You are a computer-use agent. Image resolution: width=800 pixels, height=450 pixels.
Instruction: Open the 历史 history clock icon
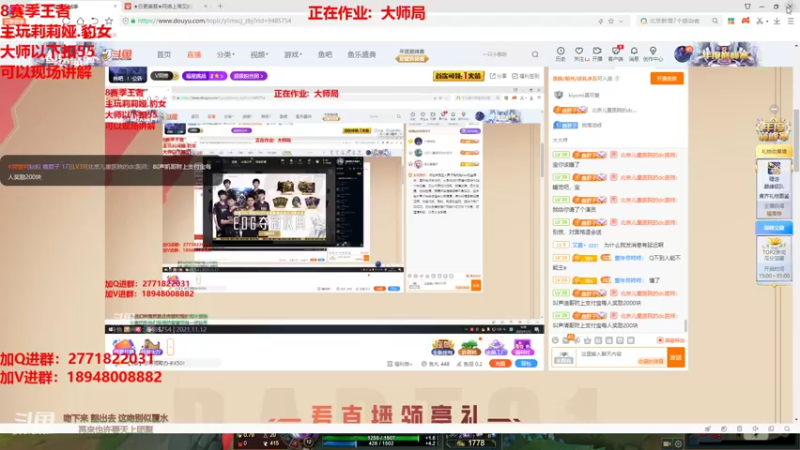click(560, 54)
